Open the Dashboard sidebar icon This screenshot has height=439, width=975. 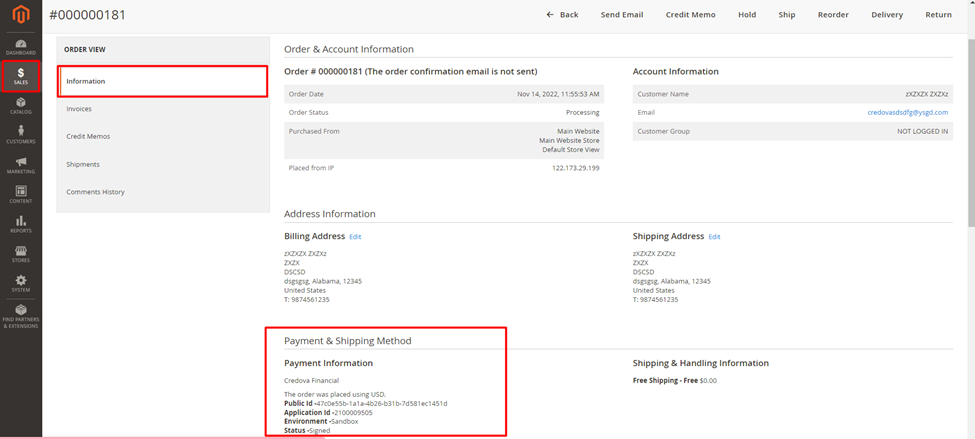point(21,47)
